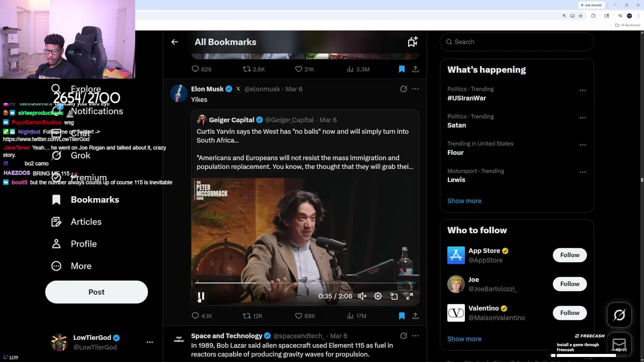This screenshot has height=362, width=644.
Task: Open the More menu in sidebar
Action: (x=71, y=266)
